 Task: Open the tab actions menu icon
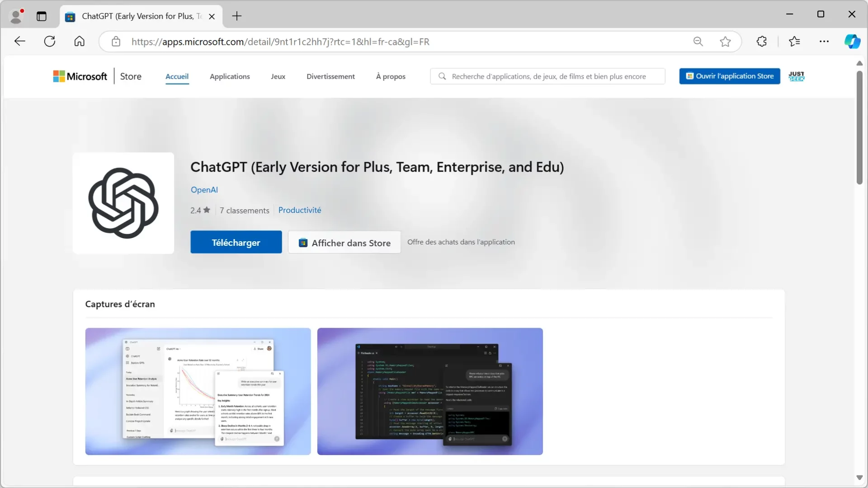coord(42,16)
